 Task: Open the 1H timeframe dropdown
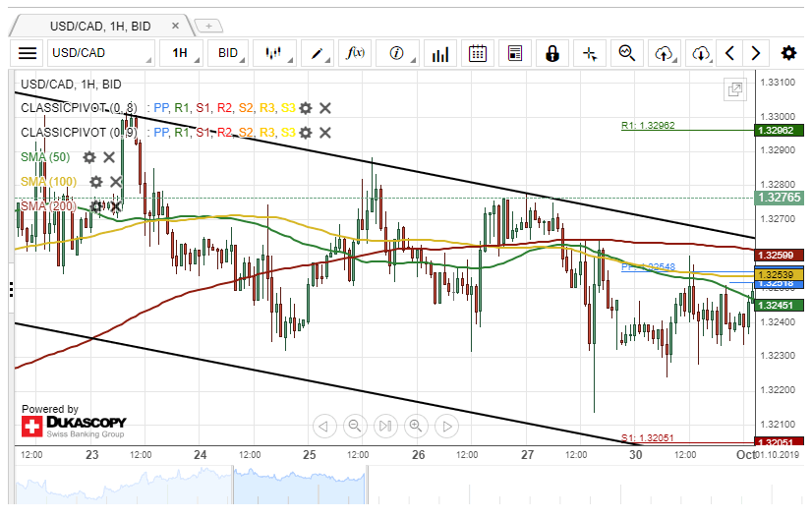[x=183, y=53]
